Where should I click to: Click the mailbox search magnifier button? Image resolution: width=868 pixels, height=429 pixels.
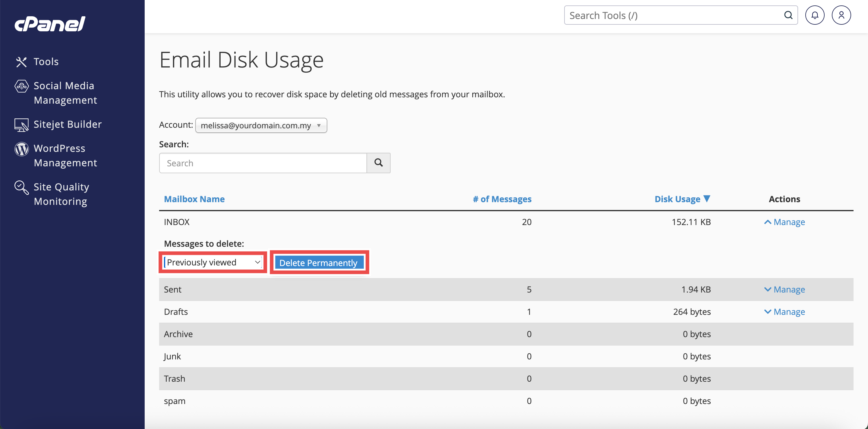pyautogui.click(x=379, y=163)
